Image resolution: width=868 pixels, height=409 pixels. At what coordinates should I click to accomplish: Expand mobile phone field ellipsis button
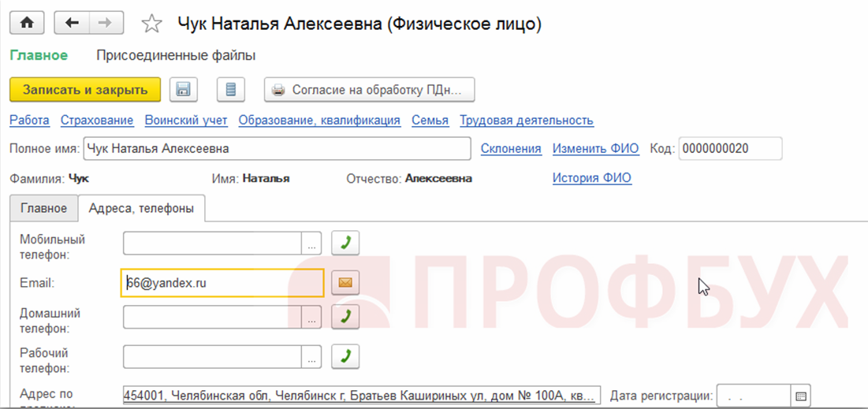pyautogui.click(x=312, y=244)
